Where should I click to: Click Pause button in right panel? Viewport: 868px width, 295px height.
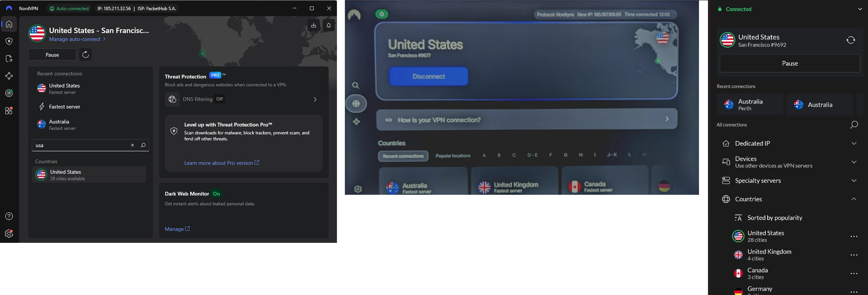tap(790, 63)
